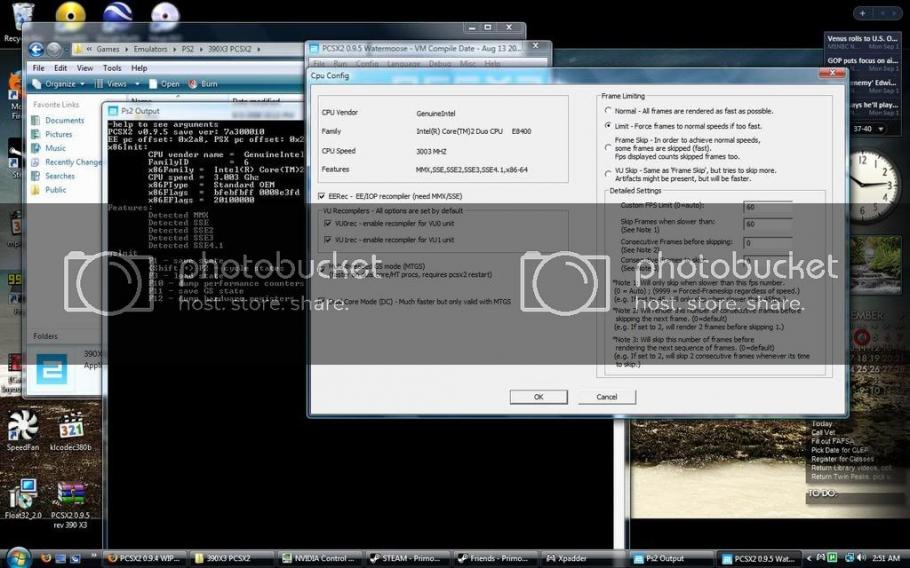Open SpeedFan desktop icon
The height and width of the screenshot is (568, 910).
click(x=23, y=431)
